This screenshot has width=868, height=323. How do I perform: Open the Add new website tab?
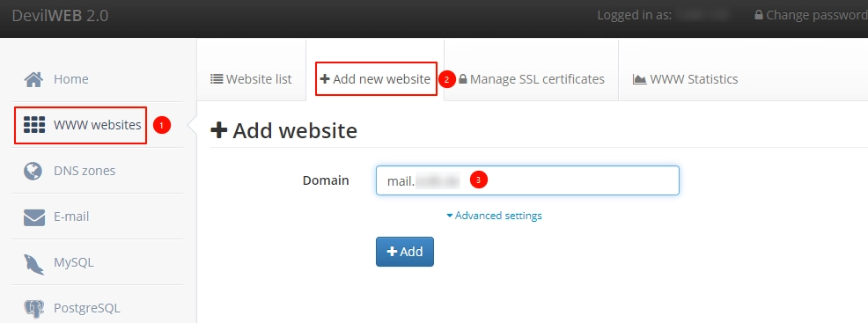pos(375,79)
